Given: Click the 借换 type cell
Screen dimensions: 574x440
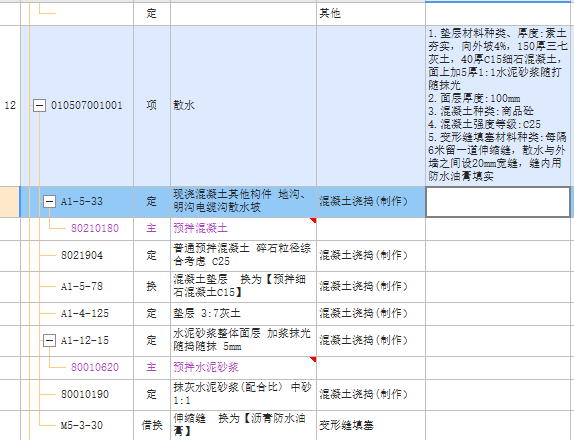Looking at the screenshot, I should pyautogui.click(x=152, y=425).
